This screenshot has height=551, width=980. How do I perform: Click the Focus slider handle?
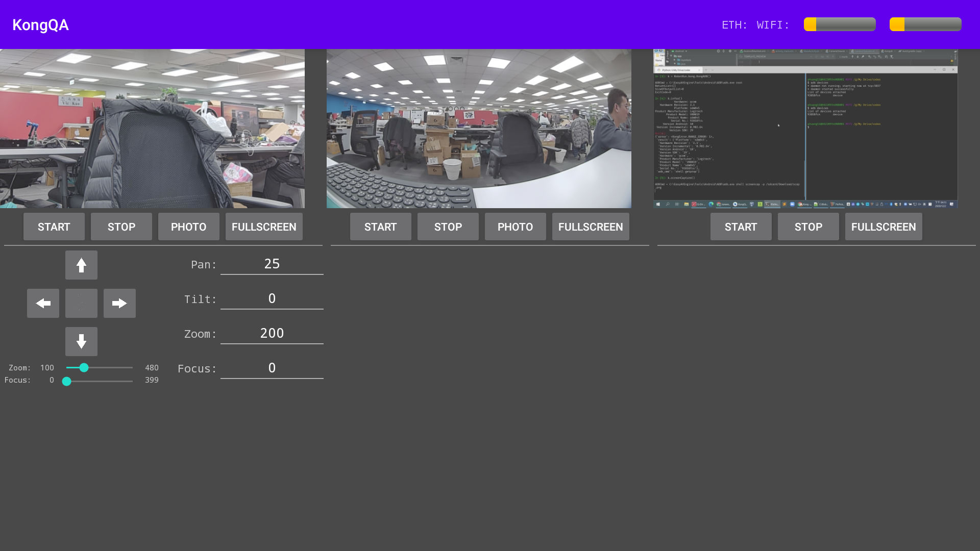pyautogui.click(x=66, y=381)
